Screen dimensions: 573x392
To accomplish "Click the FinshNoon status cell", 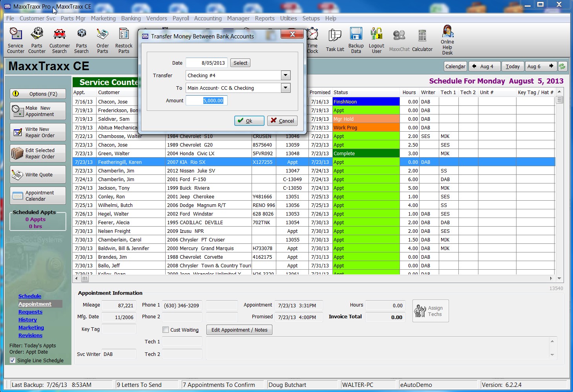I will point(366,102).
